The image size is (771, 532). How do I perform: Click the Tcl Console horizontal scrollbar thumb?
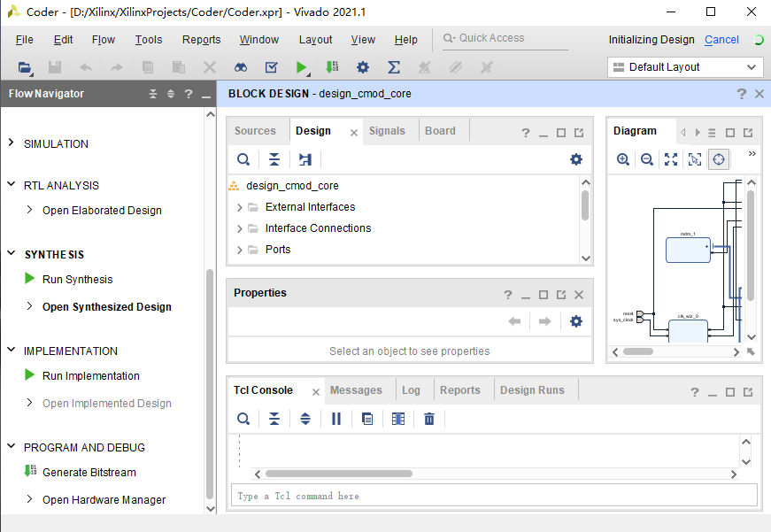point(338,474)
